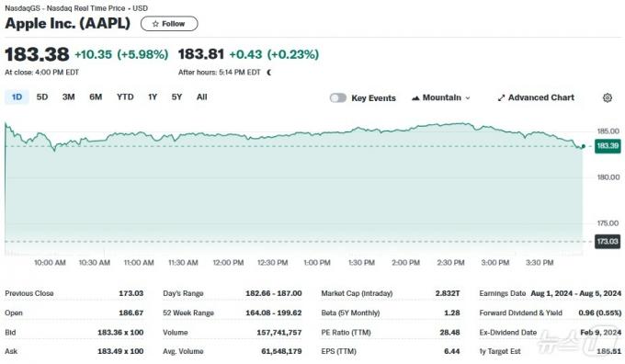Select the 1D time range tab
This screenshot has width=625, height=364.
click(17, 97)
